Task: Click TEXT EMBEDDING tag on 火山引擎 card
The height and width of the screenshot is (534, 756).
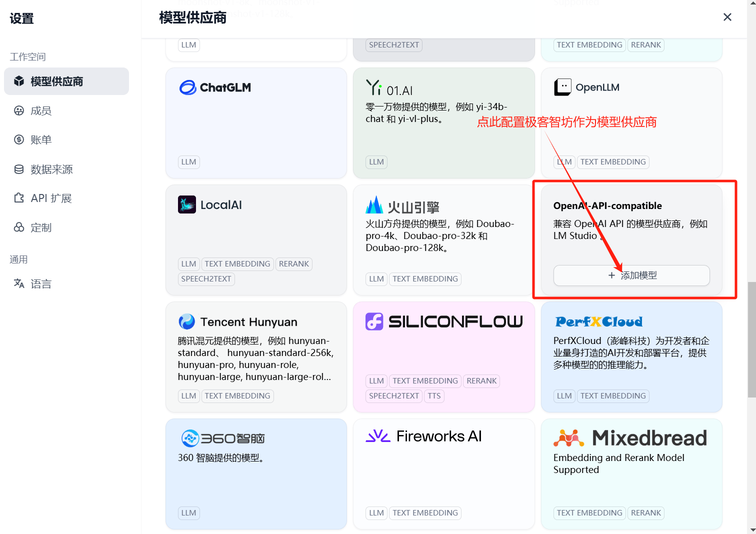Action: tap(425, 279)
